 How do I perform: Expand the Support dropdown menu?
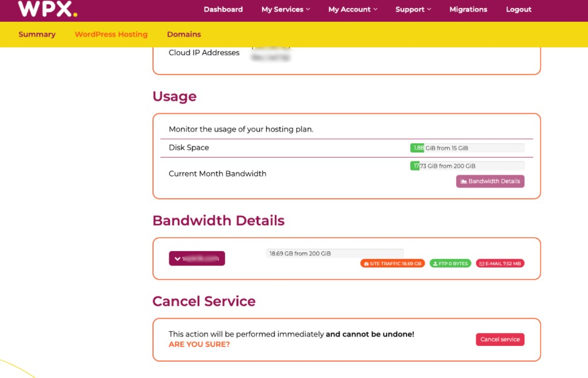point(413,10)
